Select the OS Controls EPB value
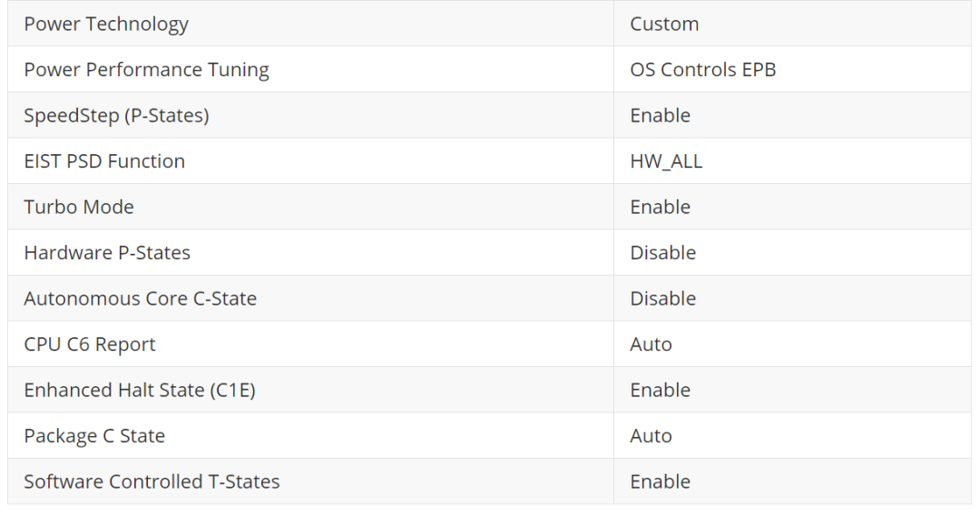The height and width of the screenshot is (514, 980). pyautogui.click(x=702, y=70)
